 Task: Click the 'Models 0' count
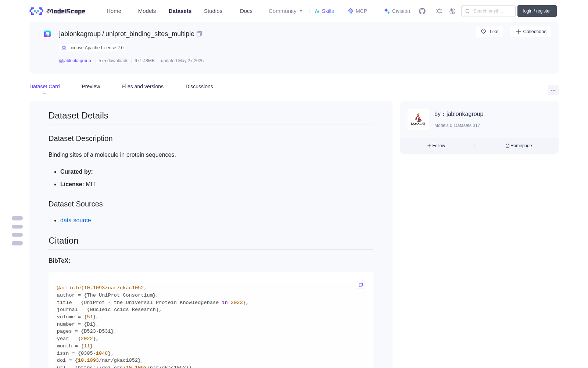(443, 125)
